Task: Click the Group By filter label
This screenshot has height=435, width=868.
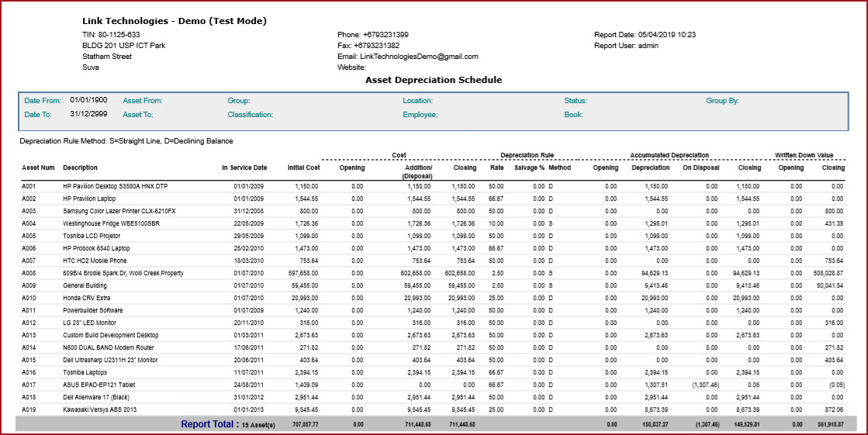Action: (722, 101)
